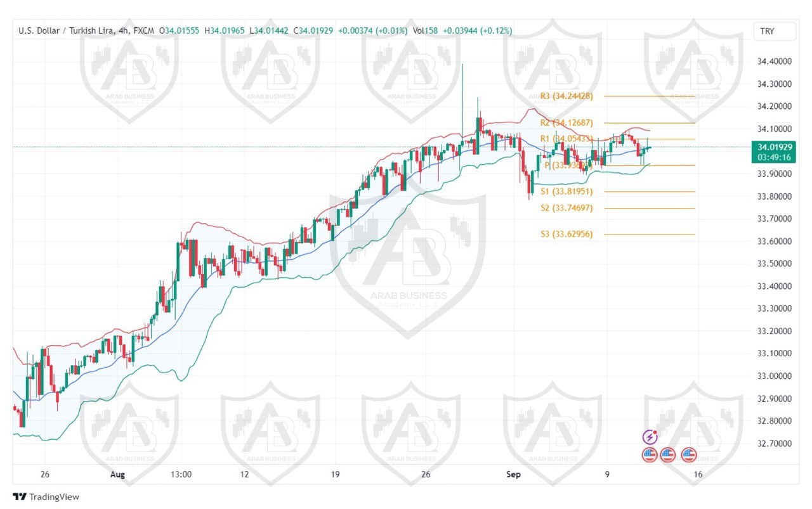The height and width of the screenshot is (509, 812).
Task: Click the Sep label on time axis
Action: point(513,474)
